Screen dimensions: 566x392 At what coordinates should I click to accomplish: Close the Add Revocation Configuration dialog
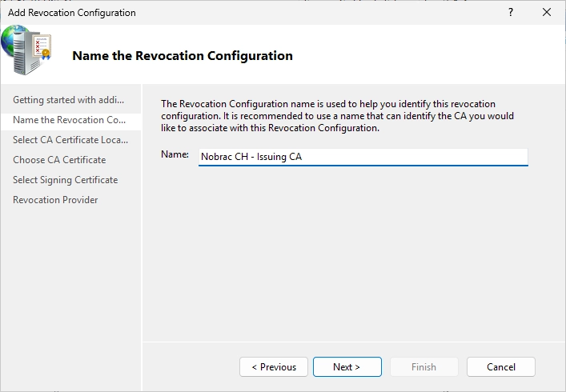pos(547,12)
